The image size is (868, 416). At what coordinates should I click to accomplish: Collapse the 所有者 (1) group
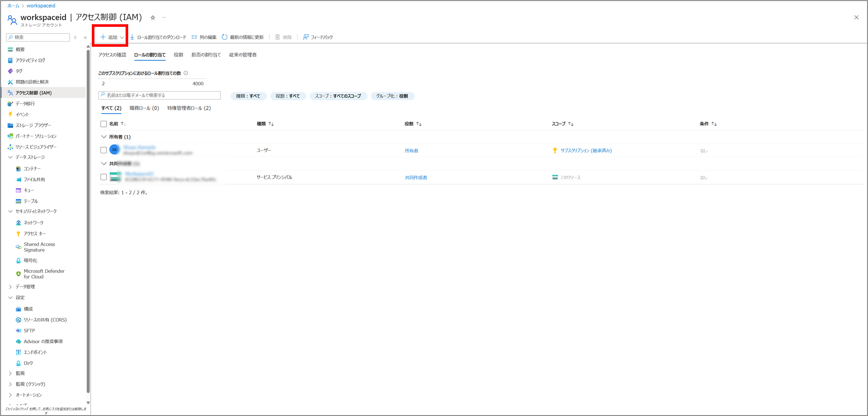click(104, 137)
